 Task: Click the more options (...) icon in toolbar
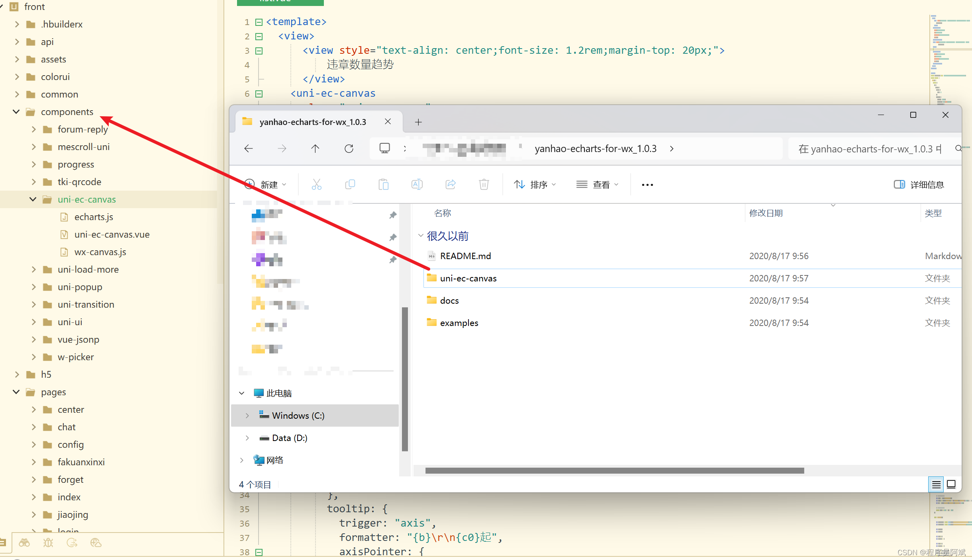click(x=647, y=185)
